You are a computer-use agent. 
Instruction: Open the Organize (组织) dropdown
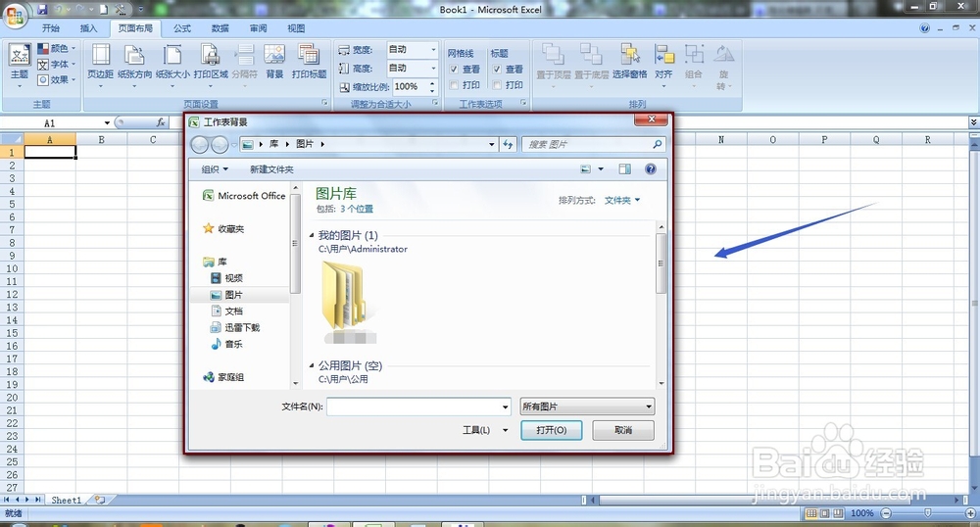pyautogui.click(x=215, y=169)
